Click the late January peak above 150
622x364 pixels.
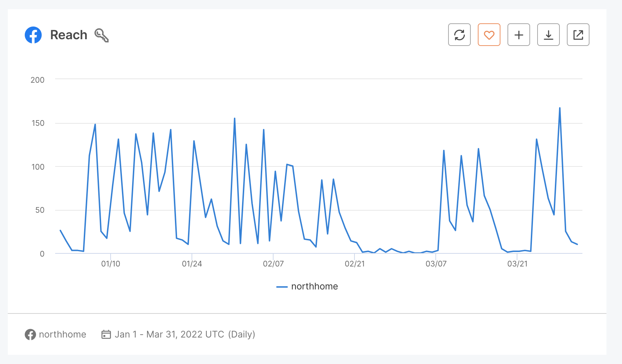pyautogui.click(x=235, y=118)
